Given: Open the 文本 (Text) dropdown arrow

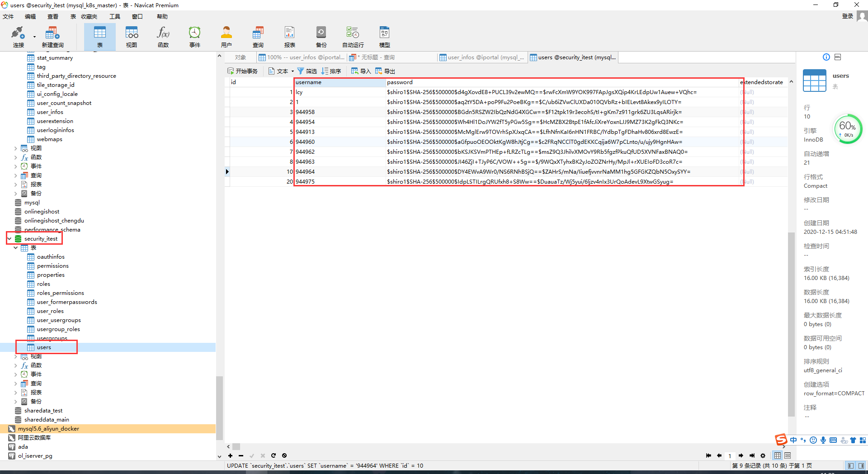Looking at the screenshot, I should [x=292, y=71].
